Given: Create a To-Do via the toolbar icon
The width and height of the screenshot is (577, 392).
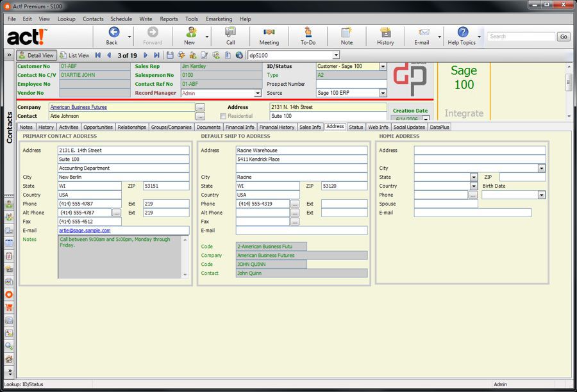Looking at the screenshot, I should tap(307, 37).
